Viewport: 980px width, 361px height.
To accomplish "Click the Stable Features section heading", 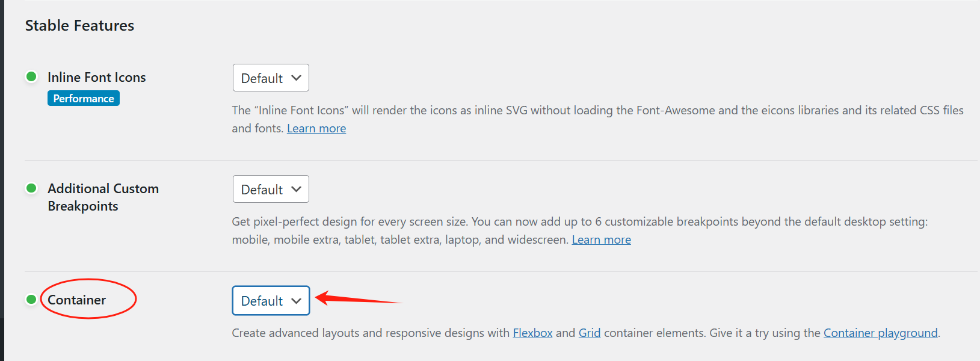I will click(x=79, y=25).
